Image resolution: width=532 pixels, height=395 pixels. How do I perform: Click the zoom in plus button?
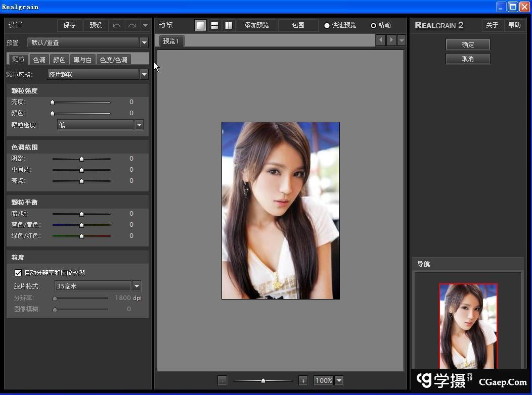(303, 381)
